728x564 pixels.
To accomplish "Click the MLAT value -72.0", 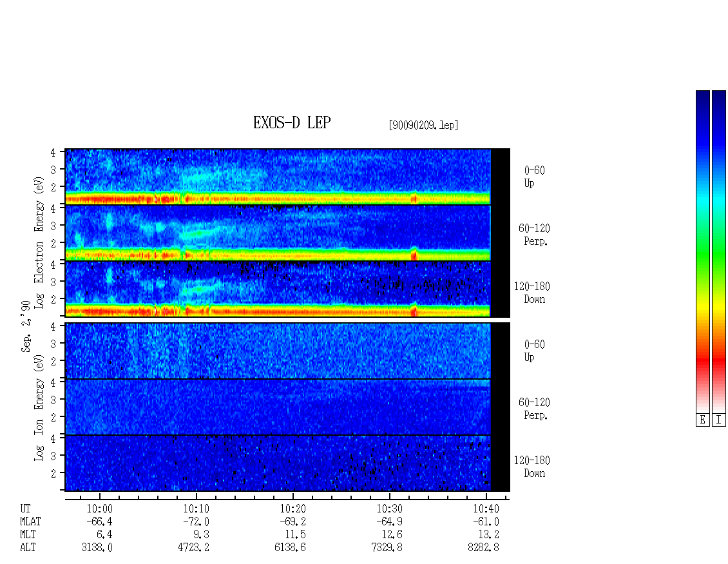I will point(196,521).
